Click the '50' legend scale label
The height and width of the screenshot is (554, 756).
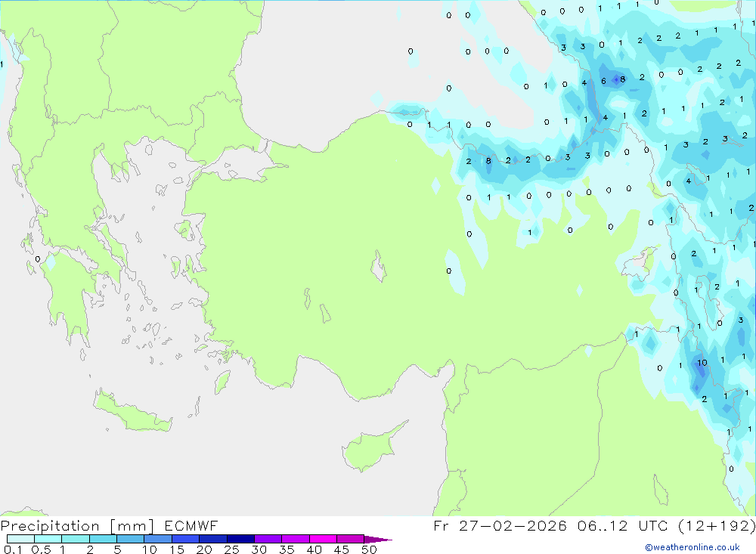(369, 549)
